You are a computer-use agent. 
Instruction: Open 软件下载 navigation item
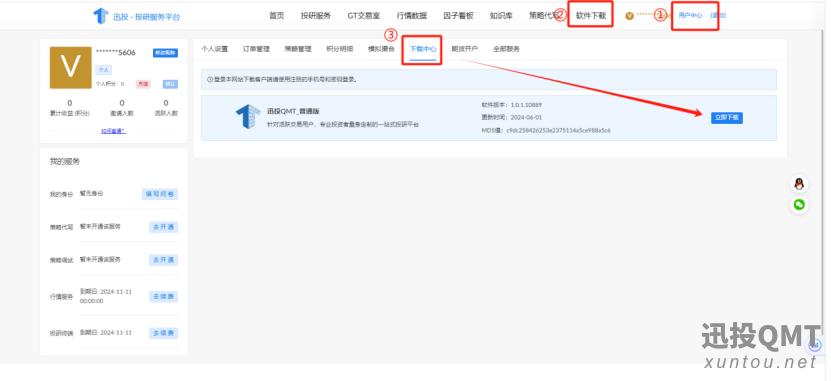tap(591, 16)
